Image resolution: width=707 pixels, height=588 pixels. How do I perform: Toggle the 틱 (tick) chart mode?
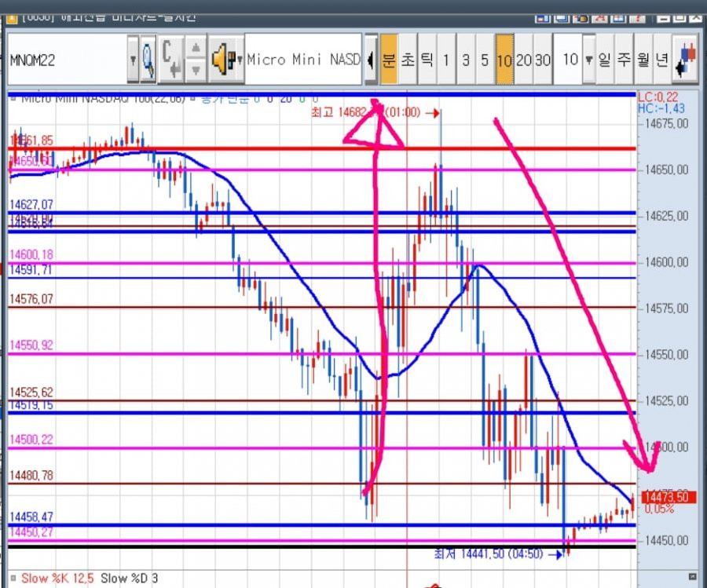427,60
